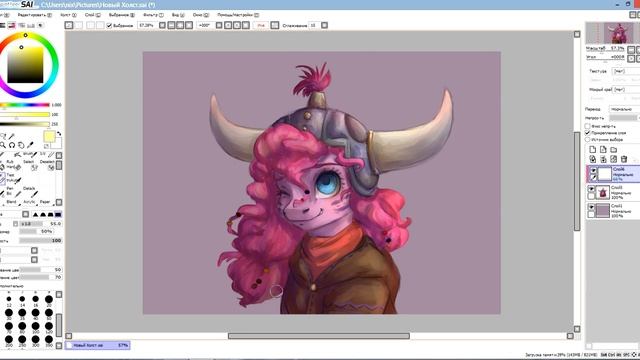Click the canvas vertical scrollbar

(577, 181)
